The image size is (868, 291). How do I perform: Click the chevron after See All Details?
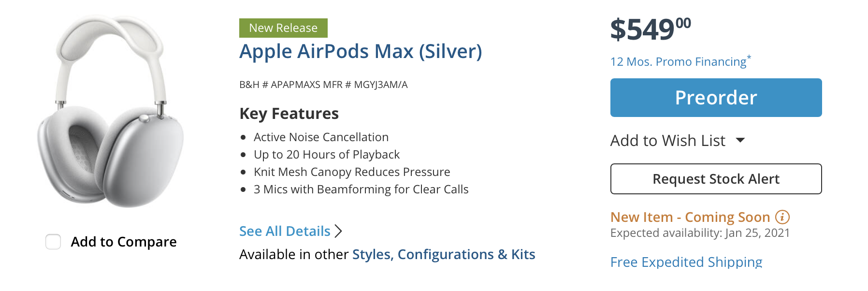[338, 231]
